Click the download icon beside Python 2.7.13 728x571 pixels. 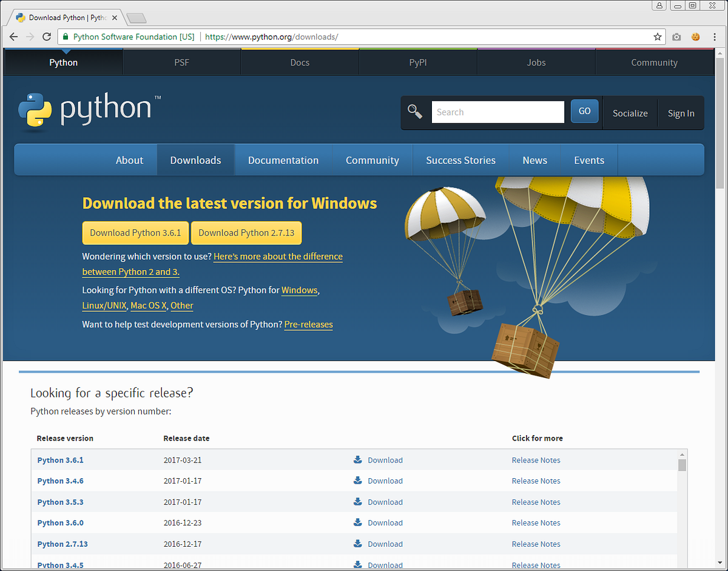point(358,544)
